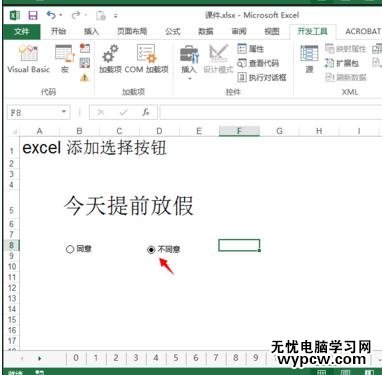Click XML Expansion Packs (扩展包)
Screen dimensions: 382x375
(x=342, y=63)
